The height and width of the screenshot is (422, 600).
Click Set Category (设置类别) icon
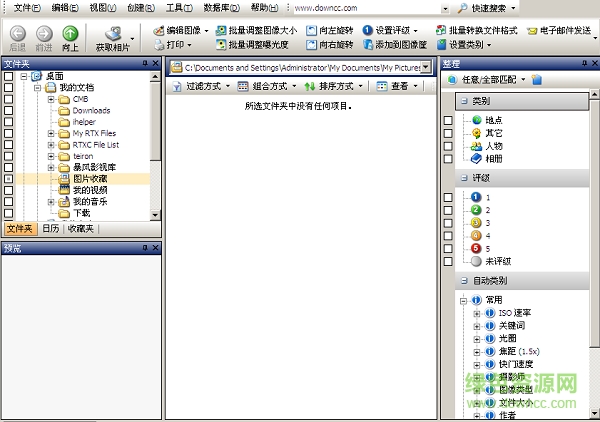(x=441, y=45)
